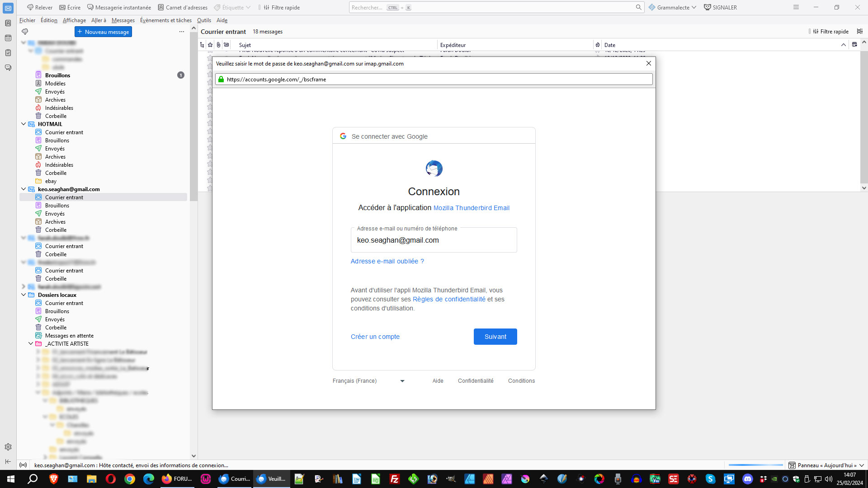Open the Aller à menu
868x488 pixels.
[99, 20]
